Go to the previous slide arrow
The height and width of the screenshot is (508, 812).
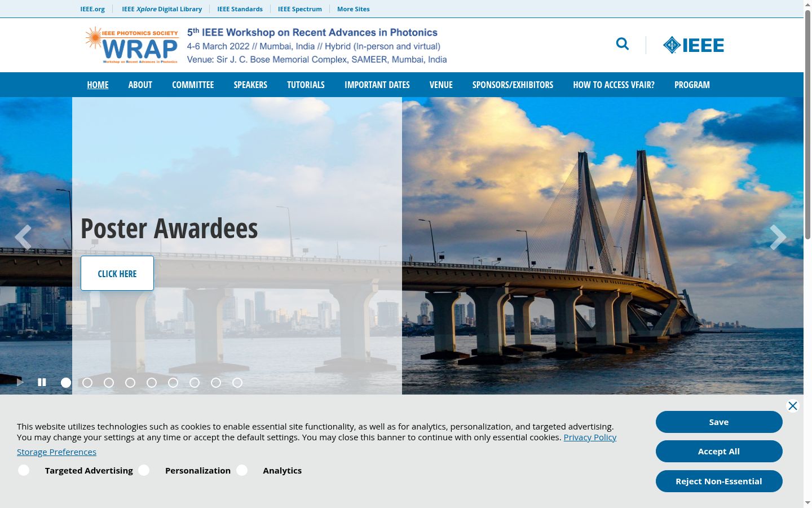[x=23, y=237]
